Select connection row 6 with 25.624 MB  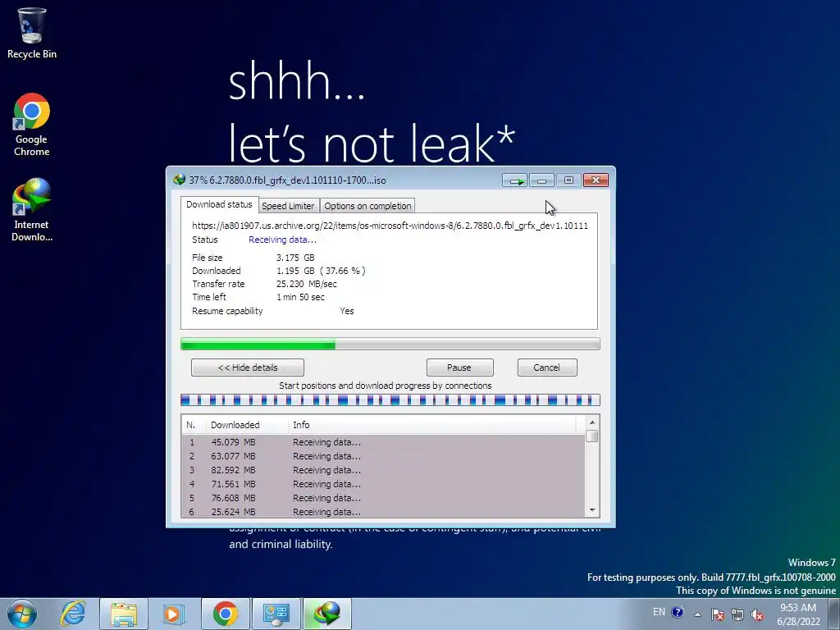point(384,512)
